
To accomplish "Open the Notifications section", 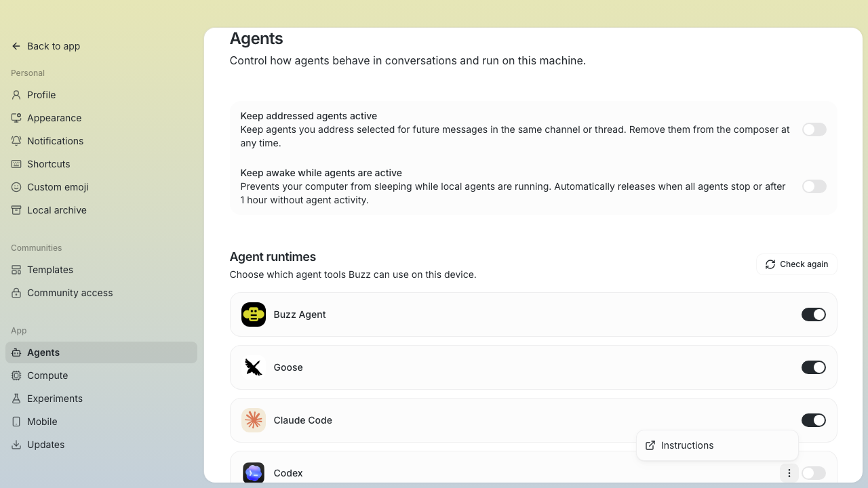I will pyautogui.click(x=101, y=141).
